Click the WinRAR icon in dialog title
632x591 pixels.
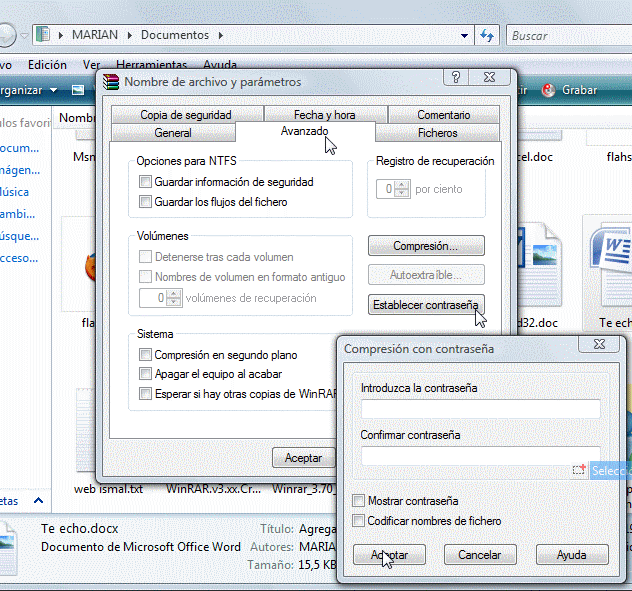point(111,82)
